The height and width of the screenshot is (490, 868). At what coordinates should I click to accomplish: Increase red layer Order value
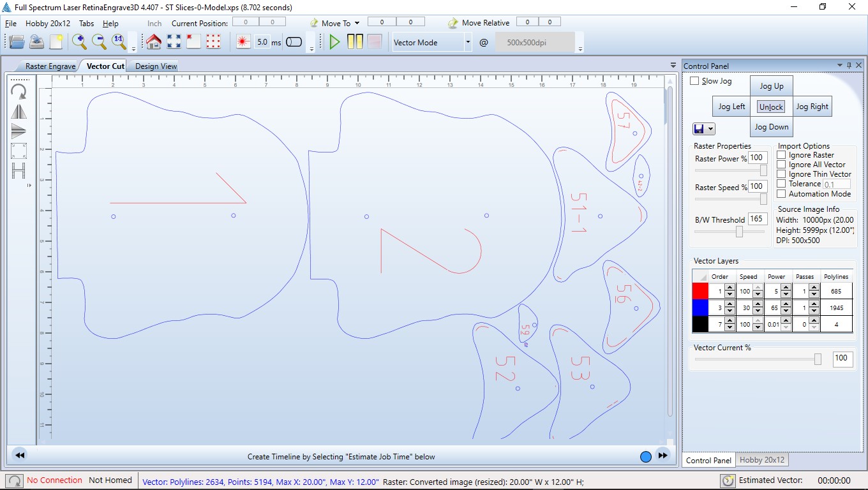tap(730, 288)
